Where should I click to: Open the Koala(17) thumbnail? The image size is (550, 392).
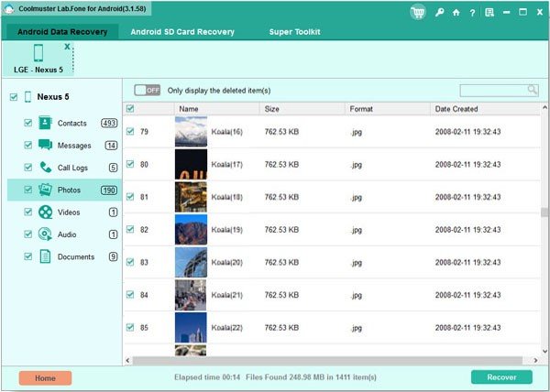[x=191, y=164]
